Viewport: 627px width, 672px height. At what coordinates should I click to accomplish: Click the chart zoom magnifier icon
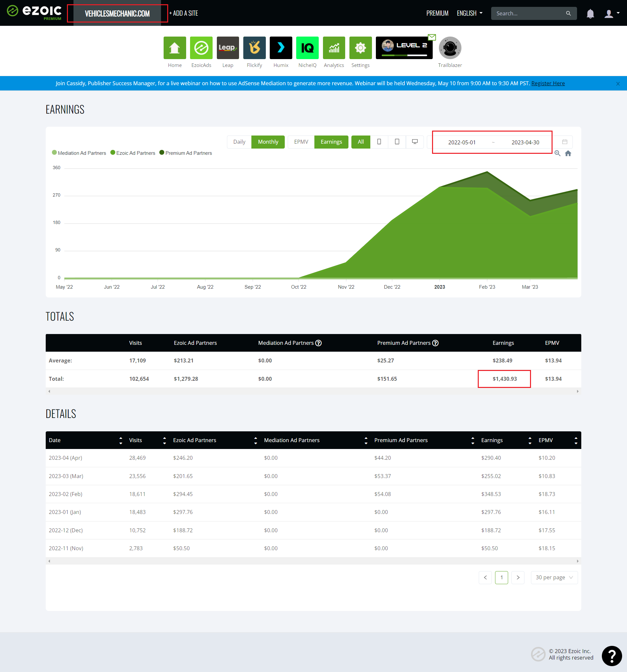point(557,153)
